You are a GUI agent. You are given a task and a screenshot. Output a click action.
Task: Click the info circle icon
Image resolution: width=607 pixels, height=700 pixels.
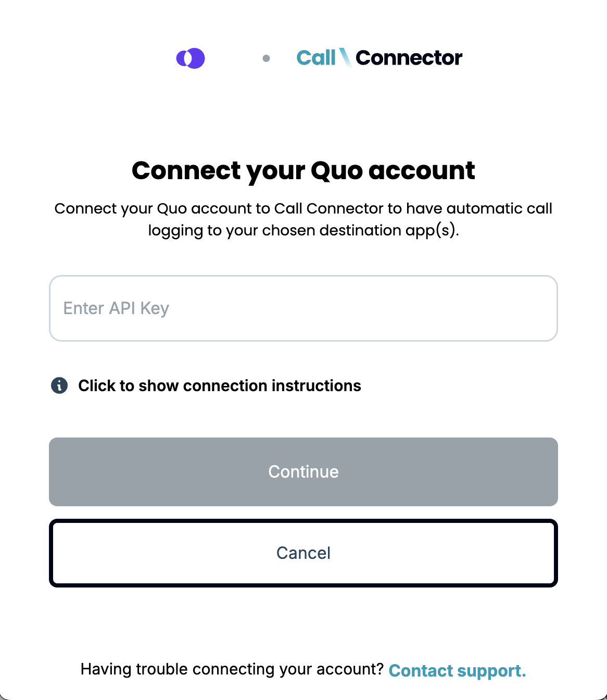(59, 385)
